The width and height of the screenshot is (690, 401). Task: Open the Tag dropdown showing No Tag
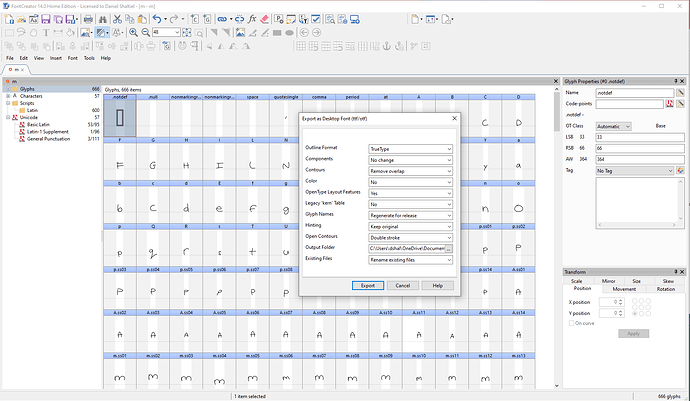point(635,170)
